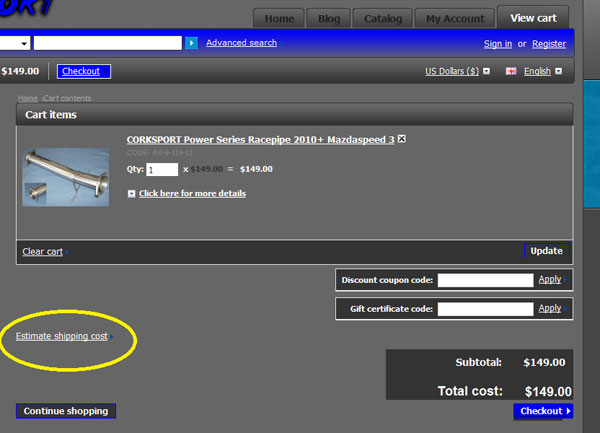Click the Cart contents breadcrumb text
This screenshot has width=600, height=433.
67,98
